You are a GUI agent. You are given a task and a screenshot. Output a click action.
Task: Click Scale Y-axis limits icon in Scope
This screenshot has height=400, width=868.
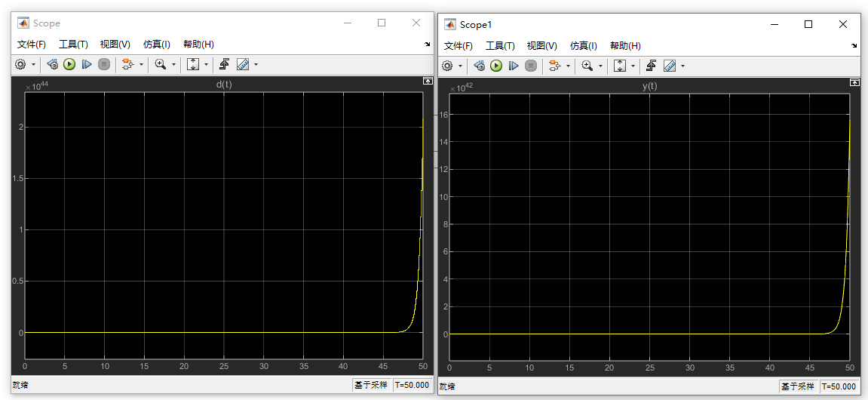click(x=192, y=64)
